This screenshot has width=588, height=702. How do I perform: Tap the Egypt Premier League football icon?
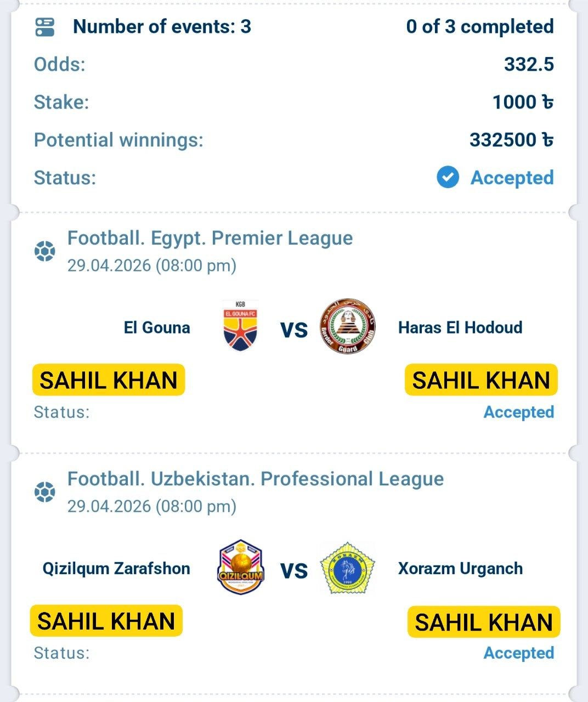[45, 251]
